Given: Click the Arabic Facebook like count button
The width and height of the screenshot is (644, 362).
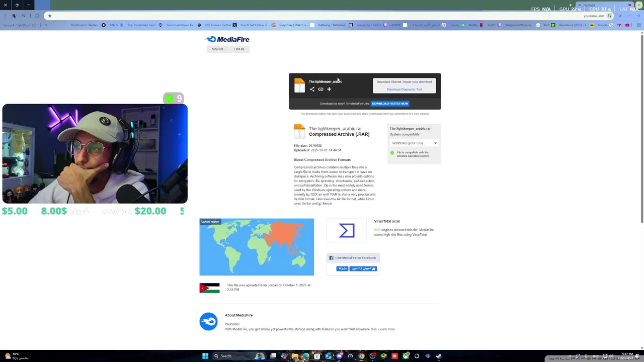Looking at the screenshot, I should point(363,268).
